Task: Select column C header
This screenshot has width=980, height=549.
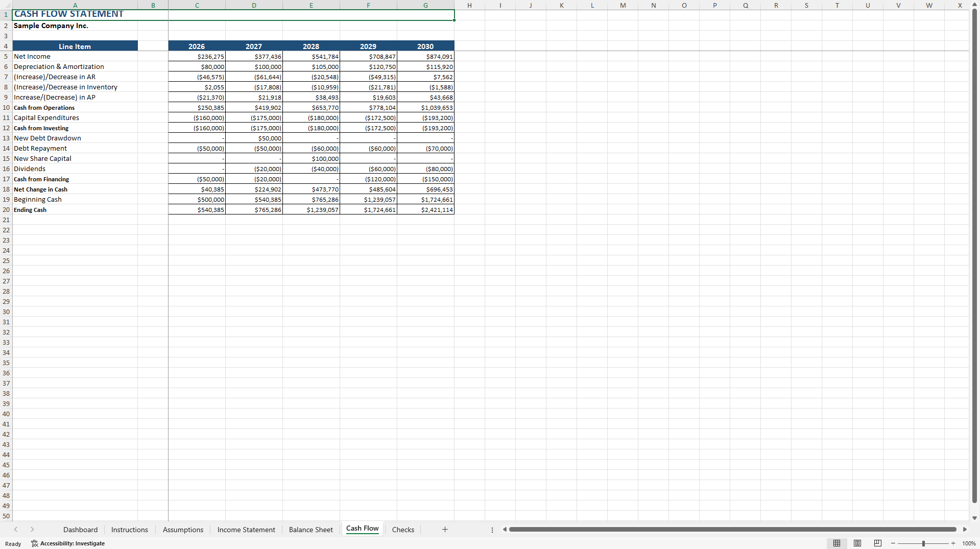Action: click(x=197, y=5)
